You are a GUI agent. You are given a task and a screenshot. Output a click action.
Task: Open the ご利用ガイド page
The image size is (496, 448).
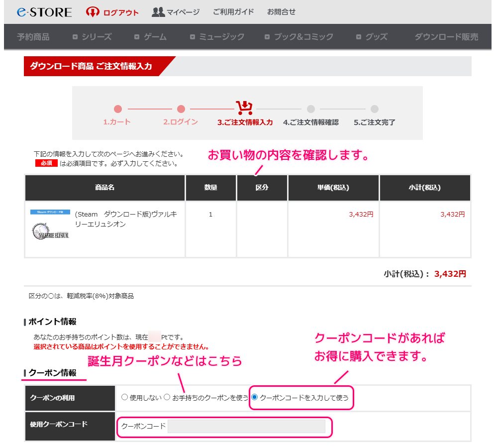[233, 11]
